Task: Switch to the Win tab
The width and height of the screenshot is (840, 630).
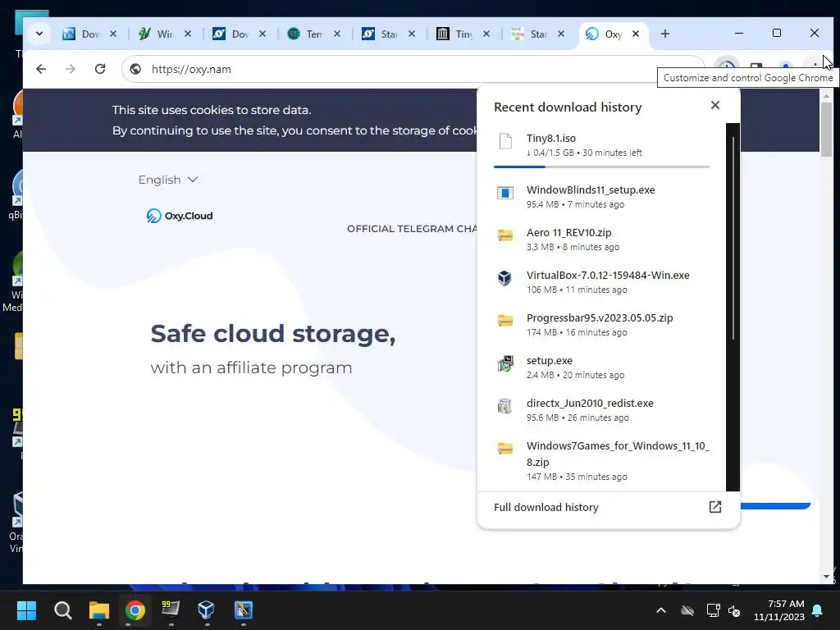Action: click(x=165, y=34)
